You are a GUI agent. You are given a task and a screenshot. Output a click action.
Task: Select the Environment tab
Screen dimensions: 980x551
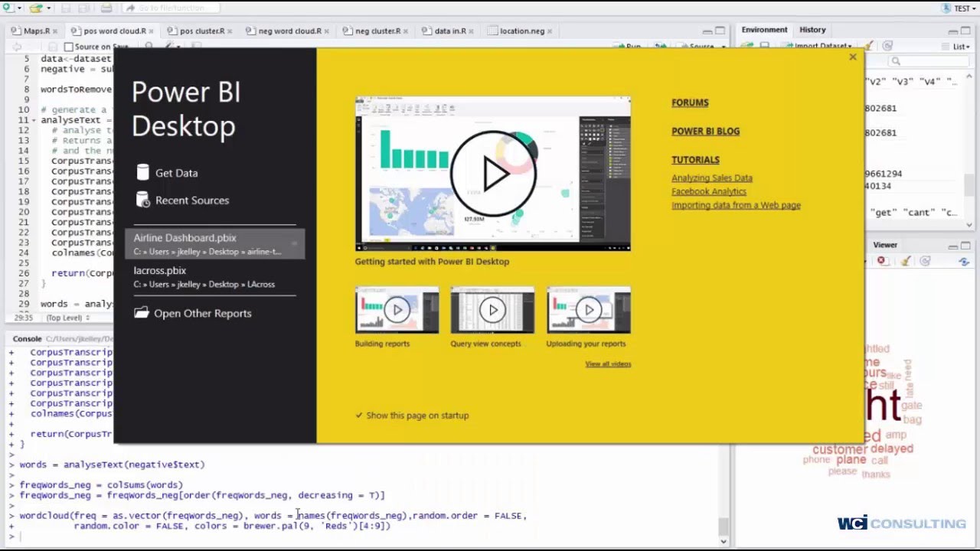pyautogui.click(x=764, y=30)
